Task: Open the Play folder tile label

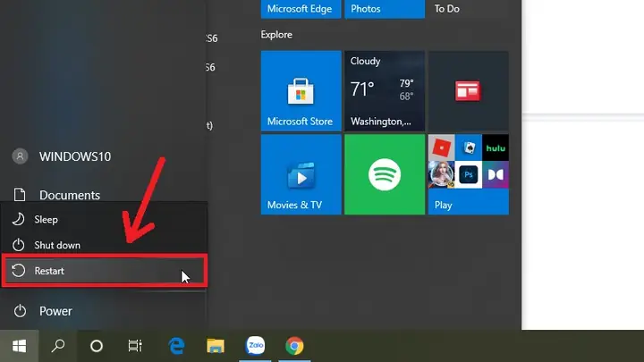Action: click(x=443, y=205)
